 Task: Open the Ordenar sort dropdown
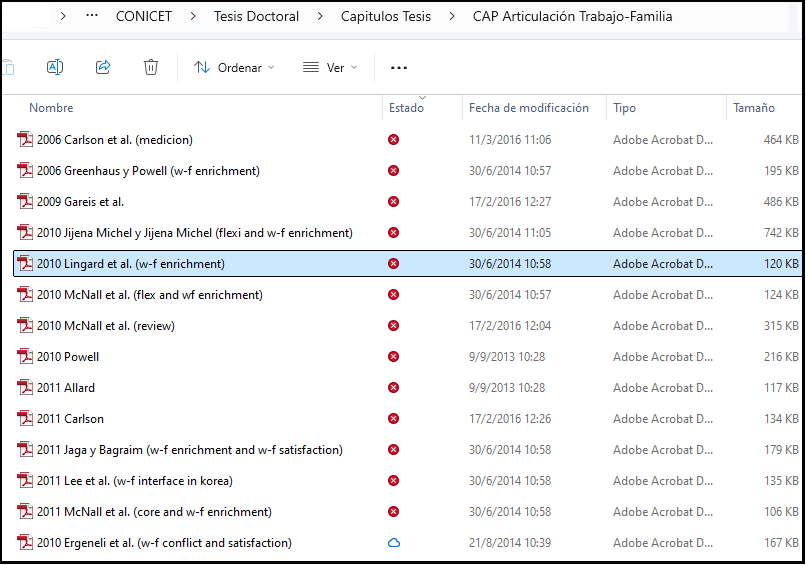234,68
